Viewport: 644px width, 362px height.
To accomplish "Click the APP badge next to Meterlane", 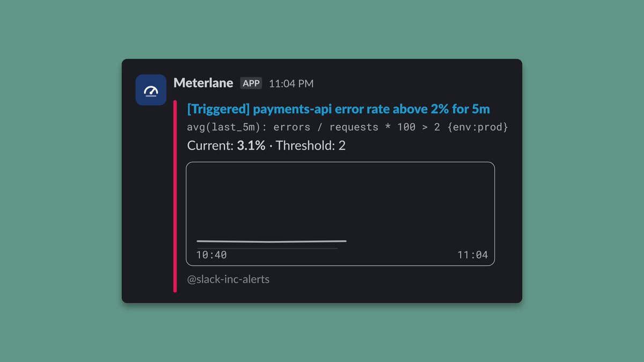I will tap(251, 84).
